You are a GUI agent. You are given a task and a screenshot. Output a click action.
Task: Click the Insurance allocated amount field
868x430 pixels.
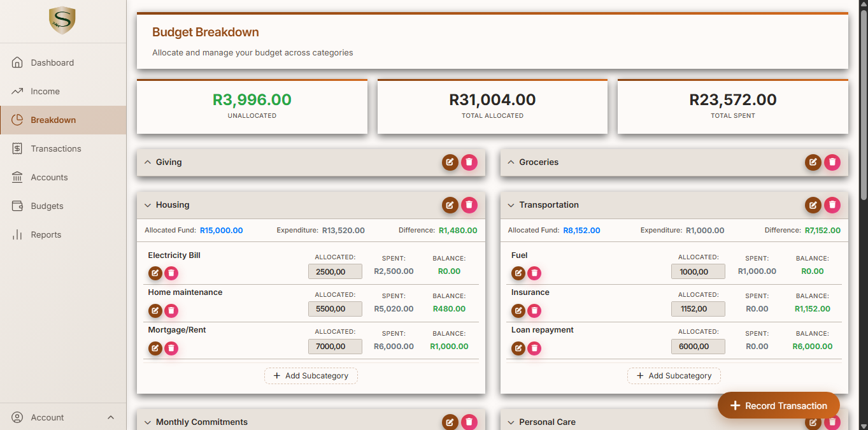pyautogui.click(x=698, y=309)
